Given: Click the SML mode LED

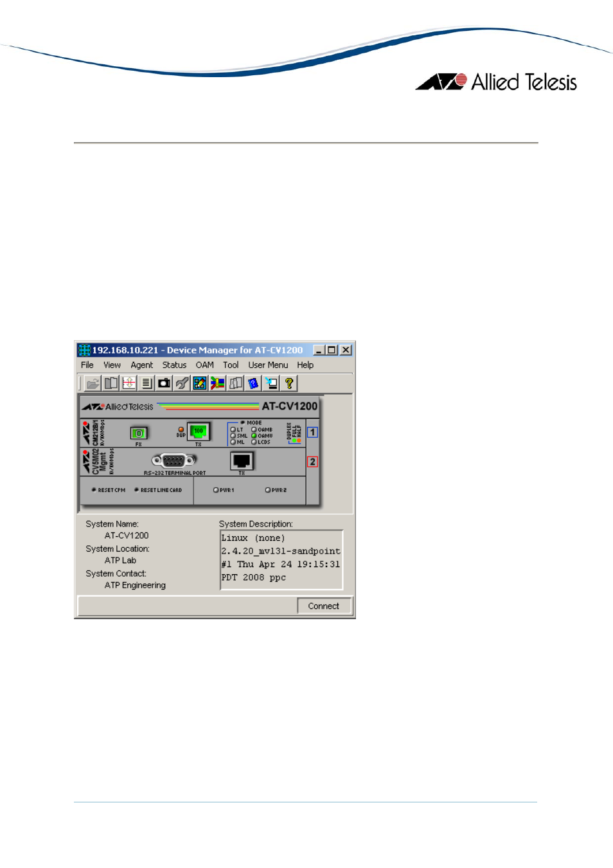Looking at the screenshot, I should (233, 436).
